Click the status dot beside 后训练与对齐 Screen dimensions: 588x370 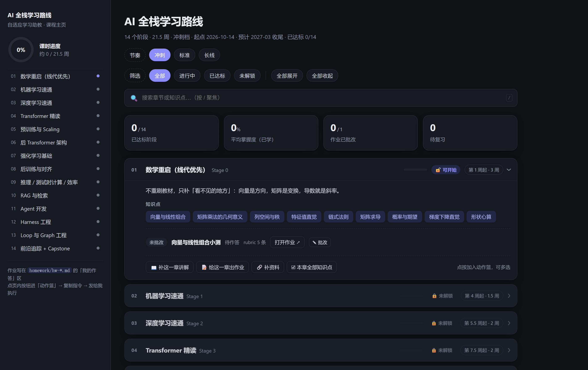pyautogui.click(x=98, y=169)
